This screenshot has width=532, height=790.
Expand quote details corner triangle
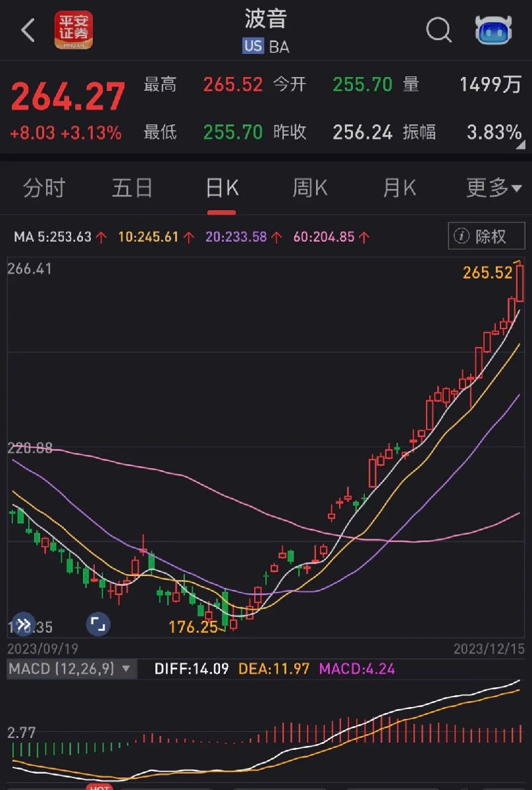(x=520, y=145)
